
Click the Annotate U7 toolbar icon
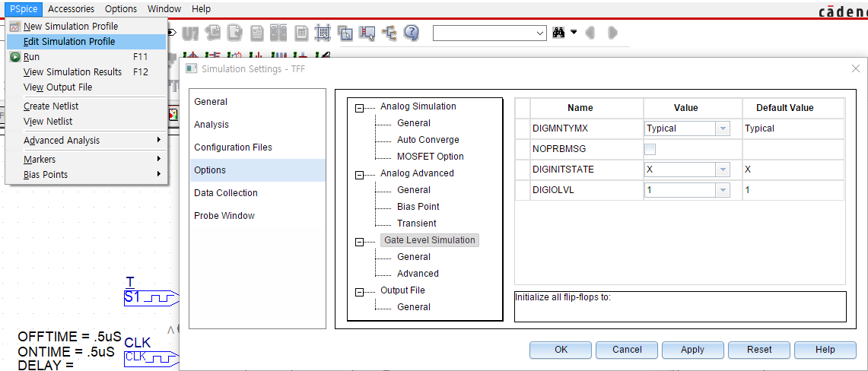190,33
